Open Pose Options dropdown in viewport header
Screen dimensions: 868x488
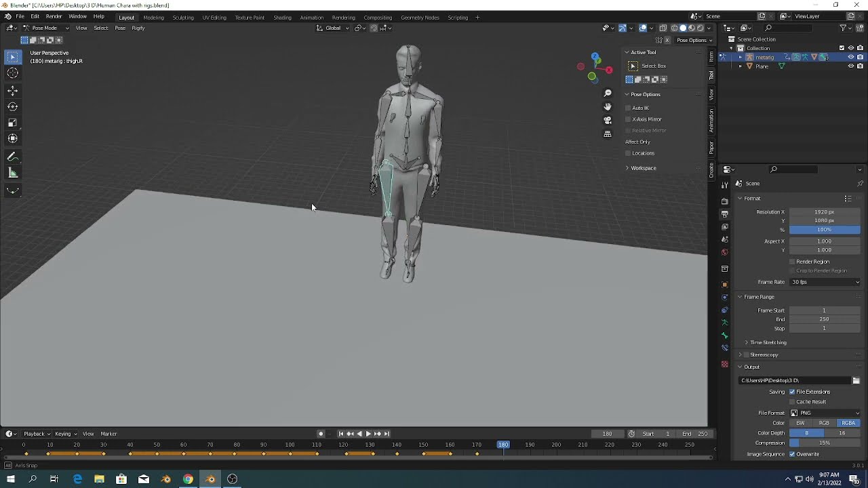[x=694, y=40]
